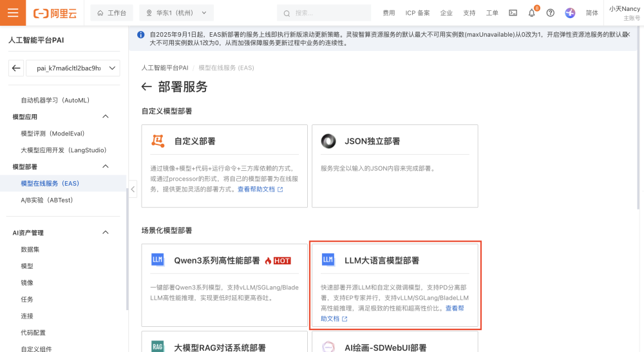Open 大模型应用开发 (LangStudio)
Screen dimensions: 644x352
64,150
